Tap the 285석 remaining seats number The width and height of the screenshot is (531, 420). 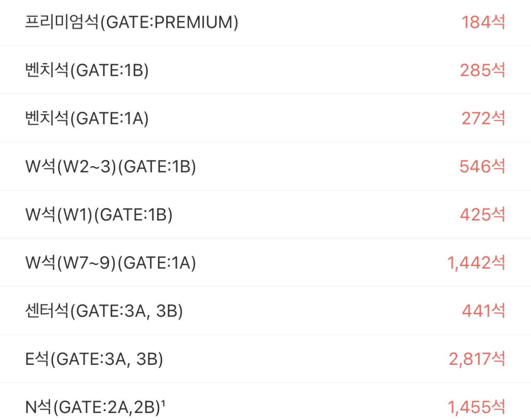click(482, 70)
